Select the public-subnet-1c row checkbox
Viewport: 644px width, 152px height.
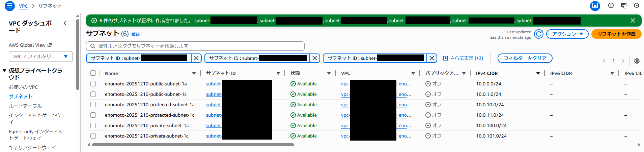point(93,94)
